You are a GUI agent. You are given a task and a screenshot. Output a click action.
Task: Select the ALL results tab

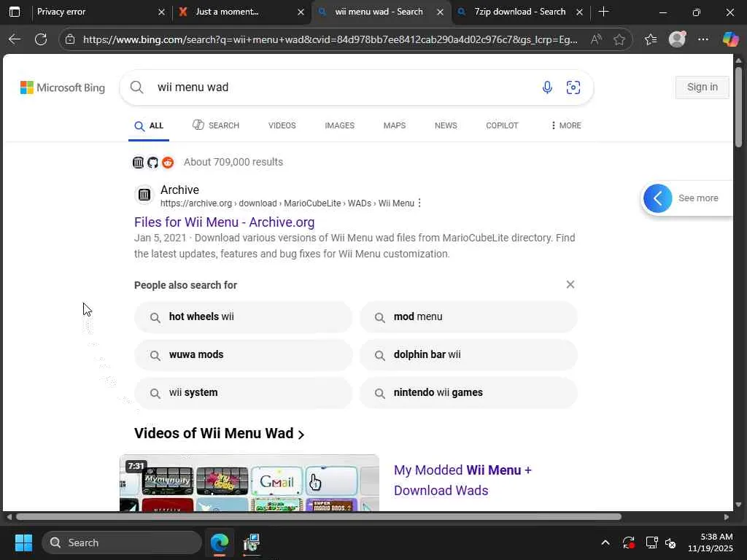(x=149, y=125)
